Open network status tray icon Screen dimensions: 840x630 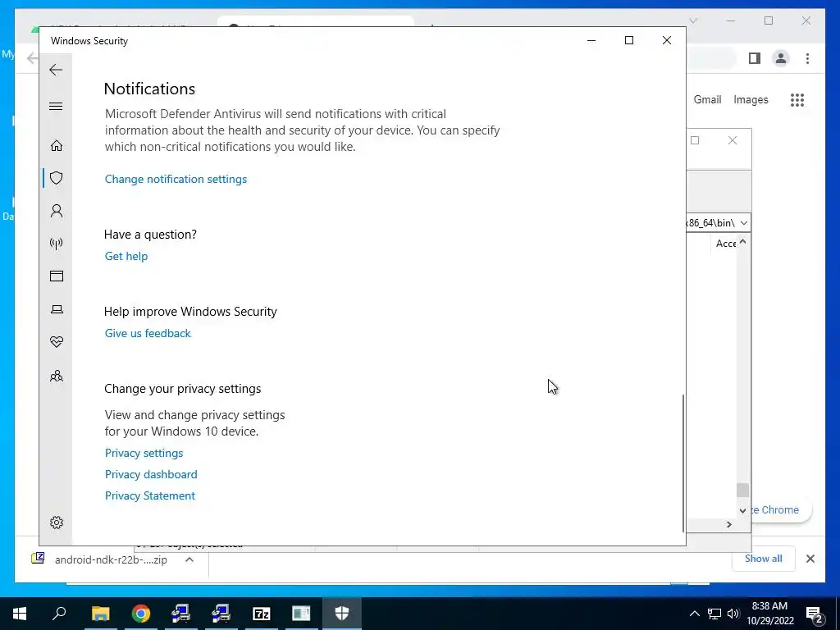click(x=714, y=614)
